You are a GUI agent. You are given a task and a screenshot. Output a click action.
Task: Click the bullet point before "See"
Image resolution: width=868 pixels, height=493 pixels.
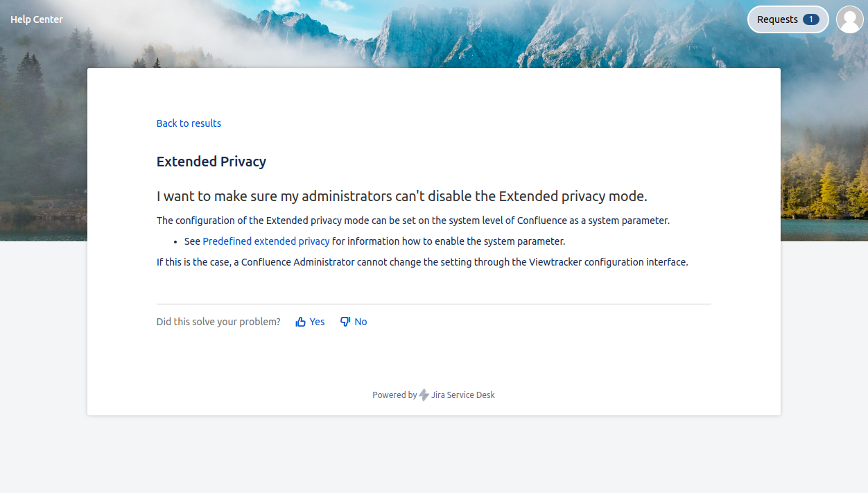tap(177, 242)
